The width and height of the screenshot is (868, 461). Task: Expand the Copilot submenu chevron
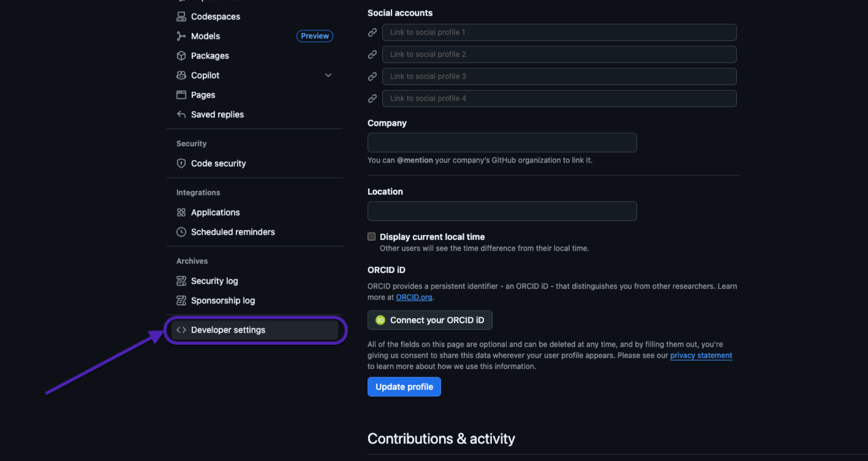[x=328, y=75]
